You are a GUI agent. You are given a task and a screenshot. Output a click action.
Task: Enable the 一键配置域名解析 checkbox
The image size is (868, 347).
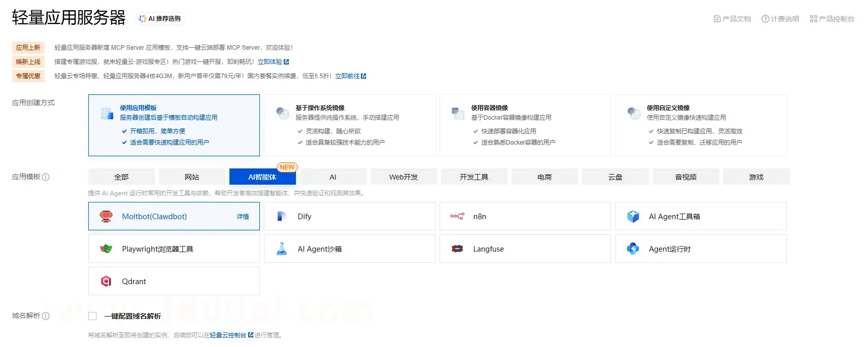point(92,316)
